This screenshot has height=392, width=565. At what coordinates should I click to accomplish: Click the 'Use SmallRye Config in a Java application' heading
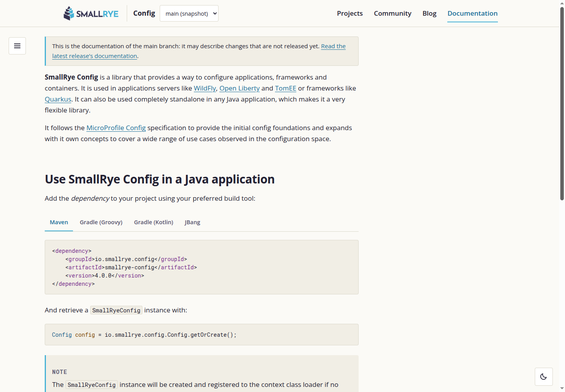pos(160,179)
